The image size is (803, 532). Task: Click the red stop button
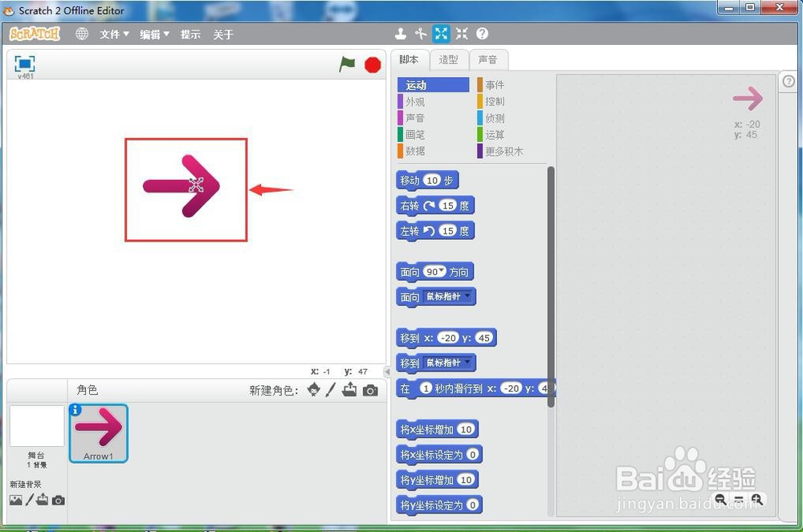tap(373, 65)
